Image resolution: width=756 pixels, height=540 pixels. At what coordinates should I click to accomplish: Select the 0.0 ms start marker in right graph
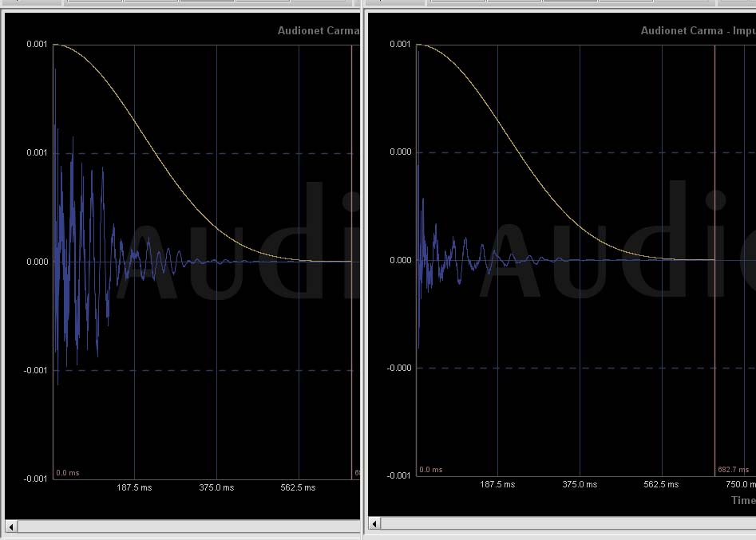coord(431,470)
